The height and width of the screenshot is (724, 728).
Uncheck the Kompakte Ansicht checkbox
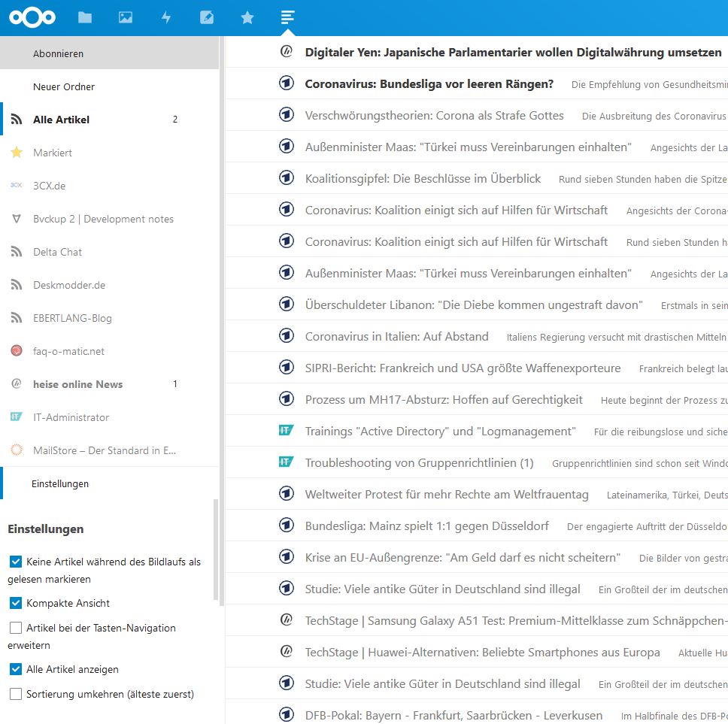pos(16,603)
